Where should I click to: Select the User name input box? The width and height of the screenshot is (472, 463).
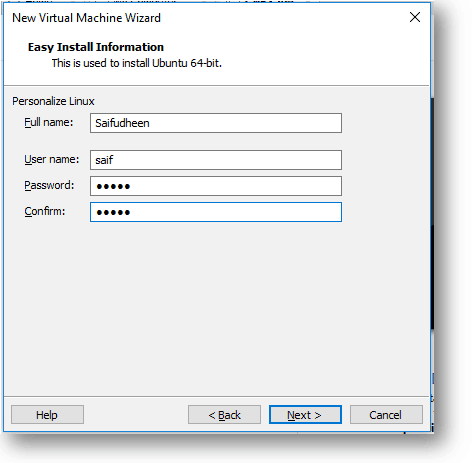(x=216, y=160)
